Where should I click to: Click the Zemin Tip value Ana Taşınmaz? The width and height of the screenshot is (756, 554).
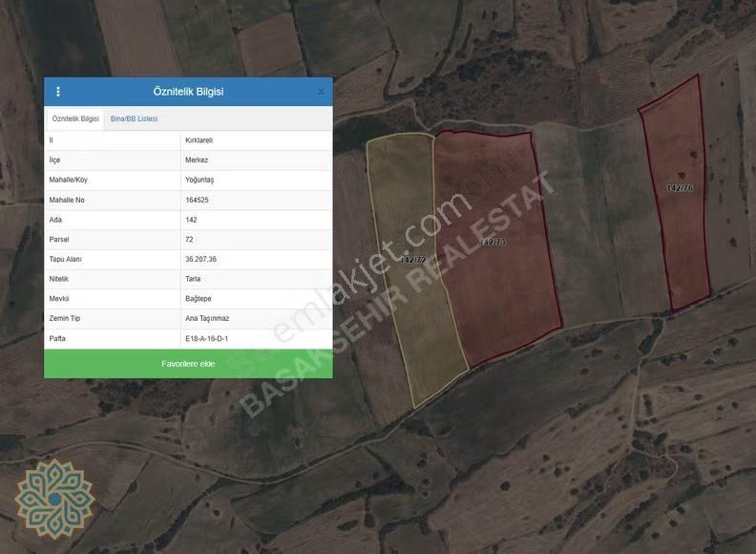(207, 318)
